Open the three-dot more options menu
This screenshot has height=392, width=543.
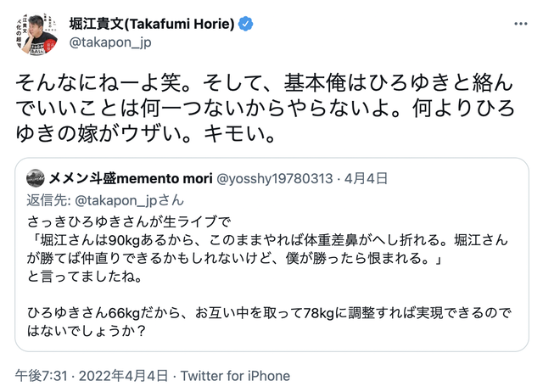tap(520, 24)
